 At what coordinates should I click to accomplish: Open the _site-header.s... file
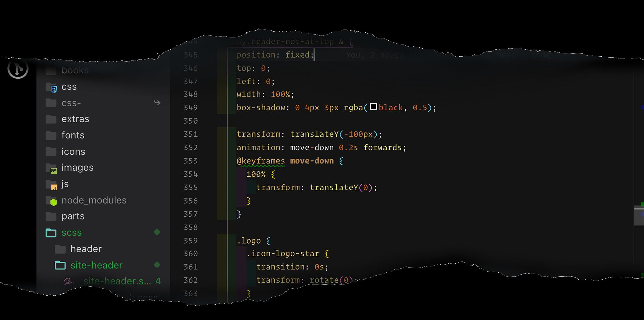(x=117, y=281)
